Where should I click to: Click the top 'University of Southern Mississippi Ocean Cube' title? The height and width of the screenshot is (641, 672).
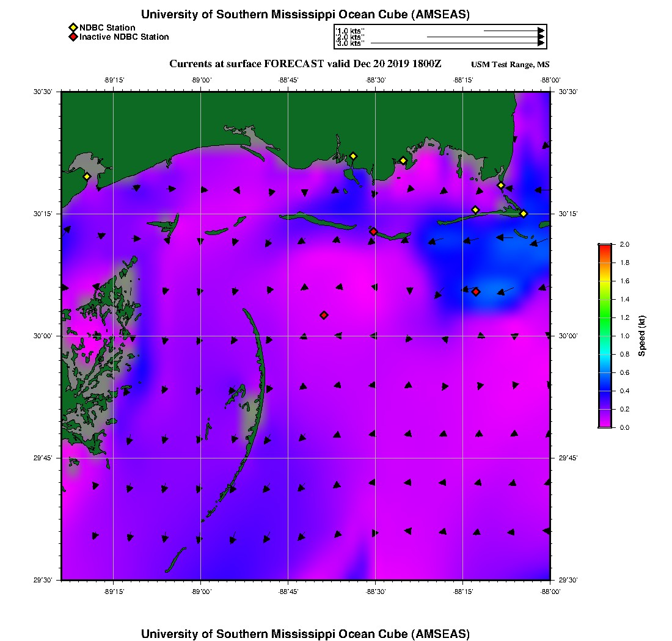305,14
